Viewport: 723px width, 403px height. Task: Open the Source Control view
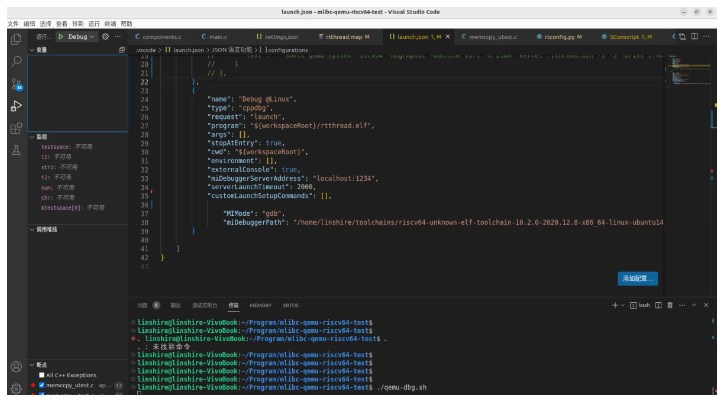15,84
